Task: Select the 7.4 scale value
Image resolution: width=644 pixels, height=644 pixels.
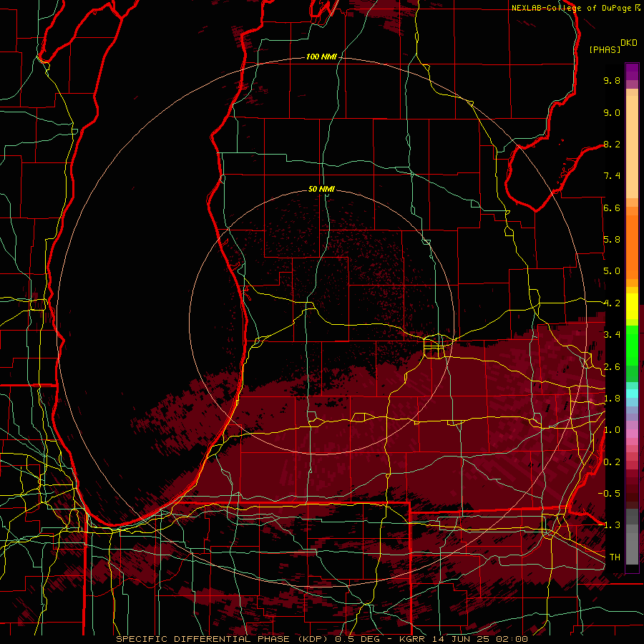Action: pos(612,176)
